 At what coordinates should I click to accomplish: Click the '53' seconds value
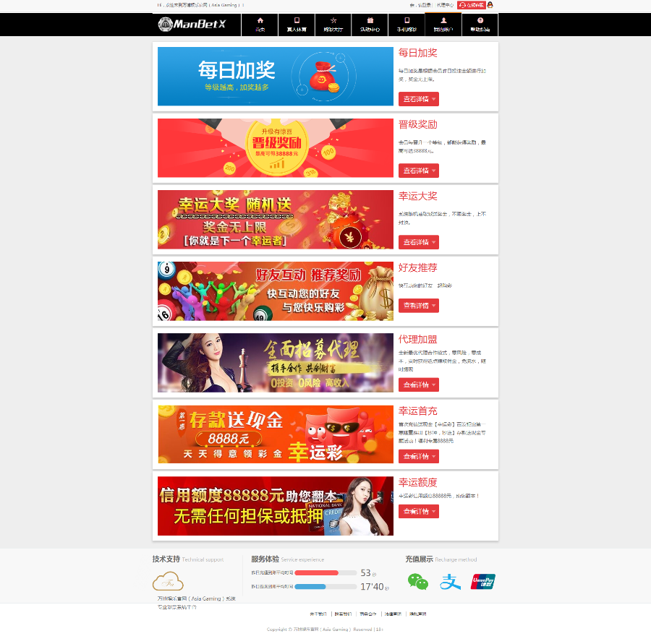click(365, 573)
